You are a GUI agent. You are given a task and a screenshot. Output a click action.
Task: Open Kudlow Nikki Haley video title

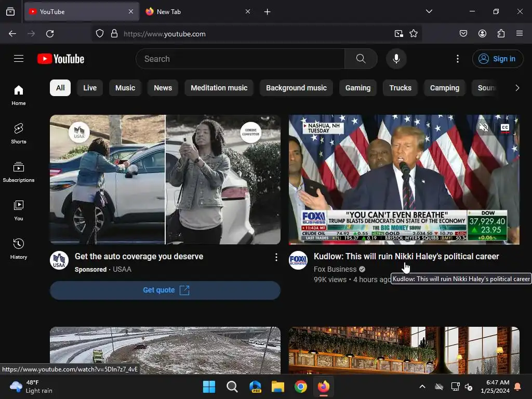coord(406,256)
